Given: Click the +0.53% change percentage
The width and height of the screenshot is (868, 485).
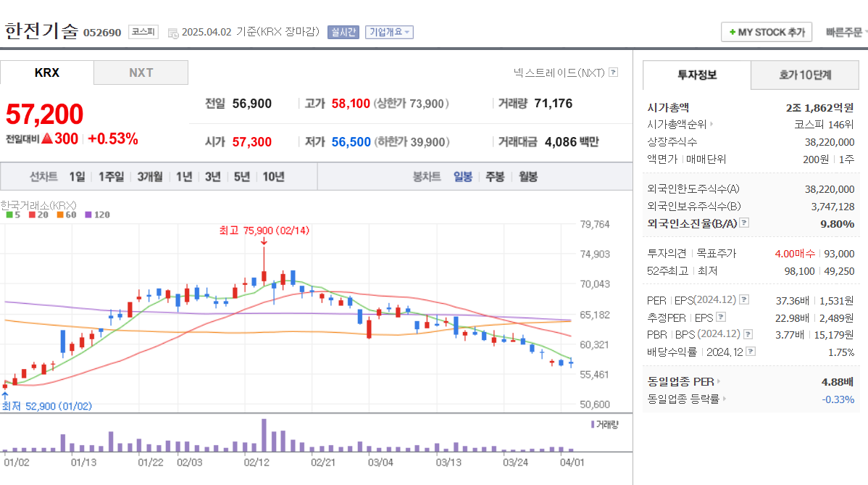Looking at the screenshot, I should [113, 138].
